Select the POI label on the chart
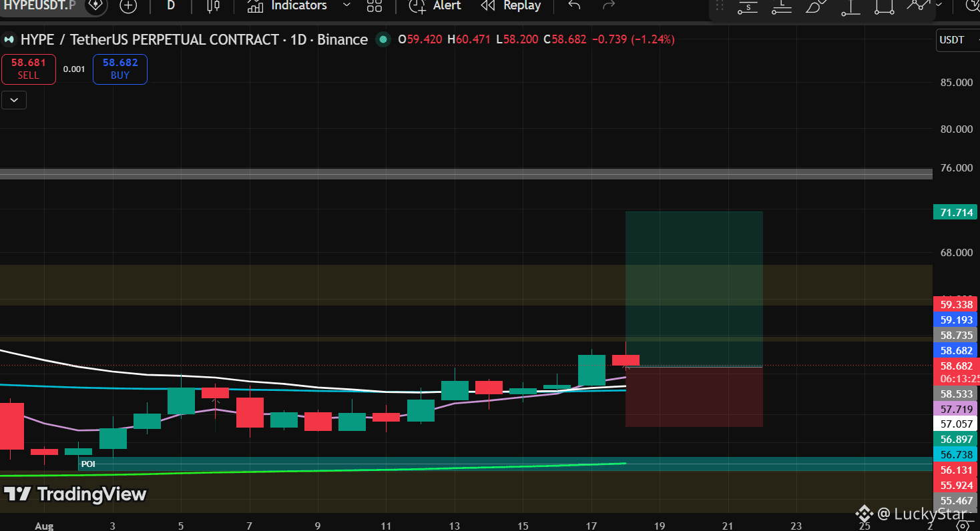This screenshot has width=980, height=531. (88, 464)
